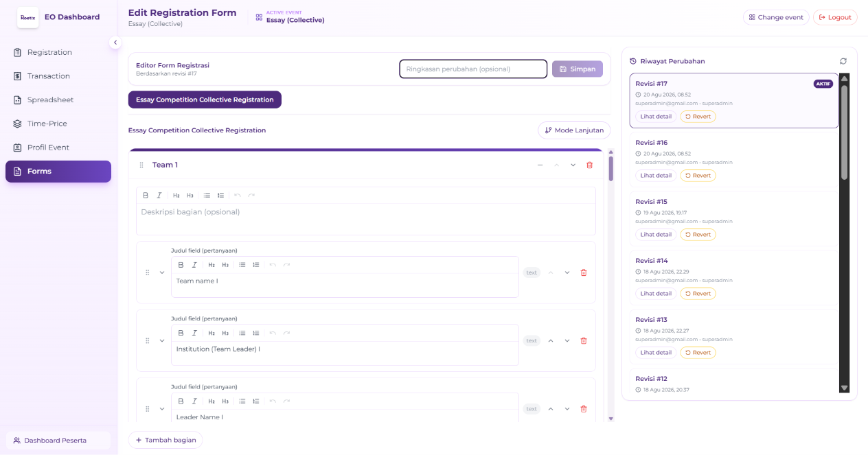Move Leader Name I field up
Viewport: 868px width, 455px height.
550,409
